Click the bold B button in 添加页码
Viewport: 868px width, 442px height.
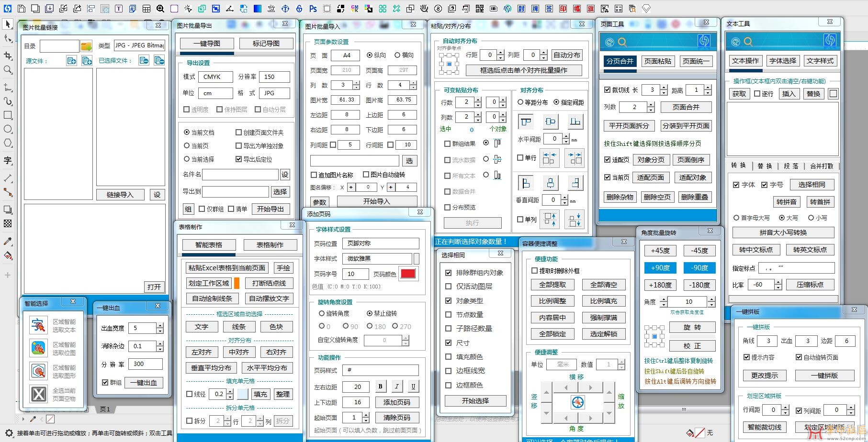[380, 387]
